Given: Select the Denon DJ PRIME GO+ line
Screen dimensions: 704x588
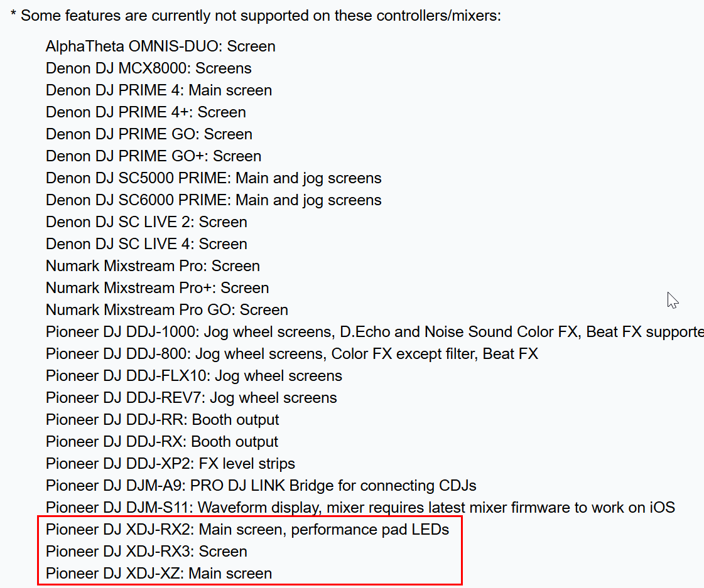Looking at the screenshot, I should point(154,156).
